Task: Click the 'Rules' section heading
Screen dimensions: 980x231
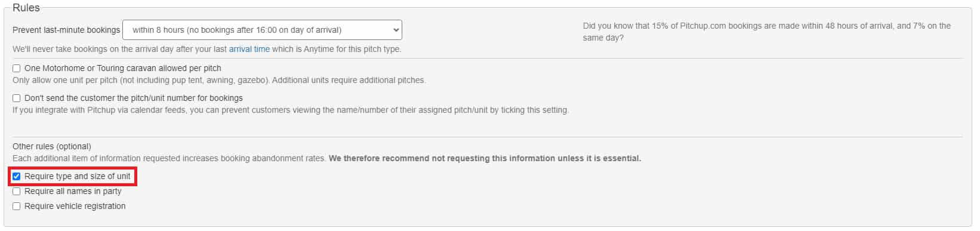Action: (x=26, y=8)
